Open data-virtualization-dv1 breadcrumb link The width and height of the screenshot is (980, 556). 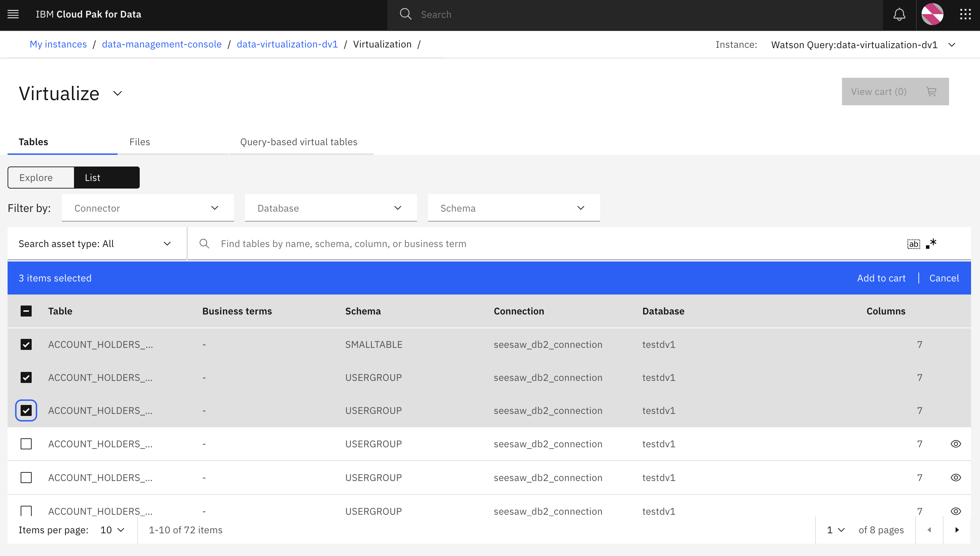click(287, 44)
